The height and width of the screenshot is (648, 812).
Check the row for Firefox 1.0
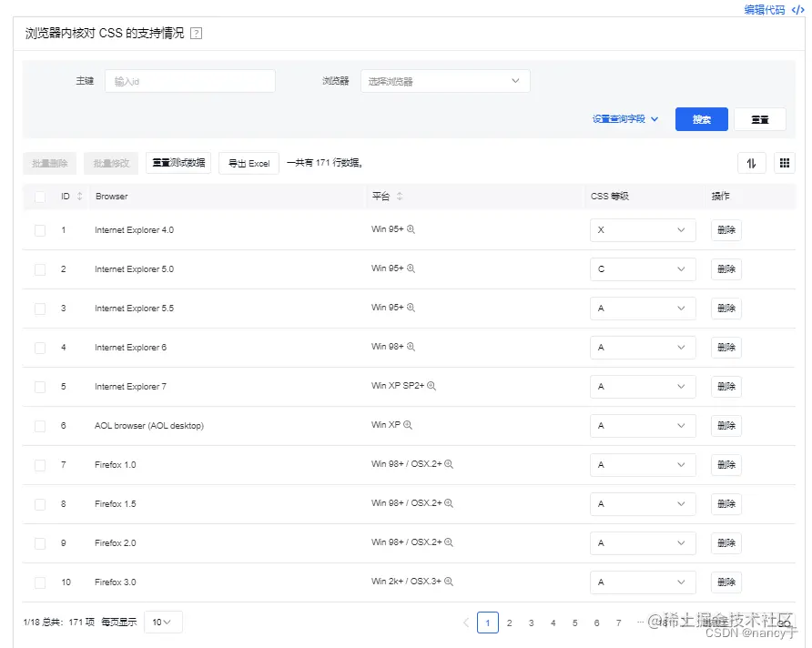tap(40, 465)
